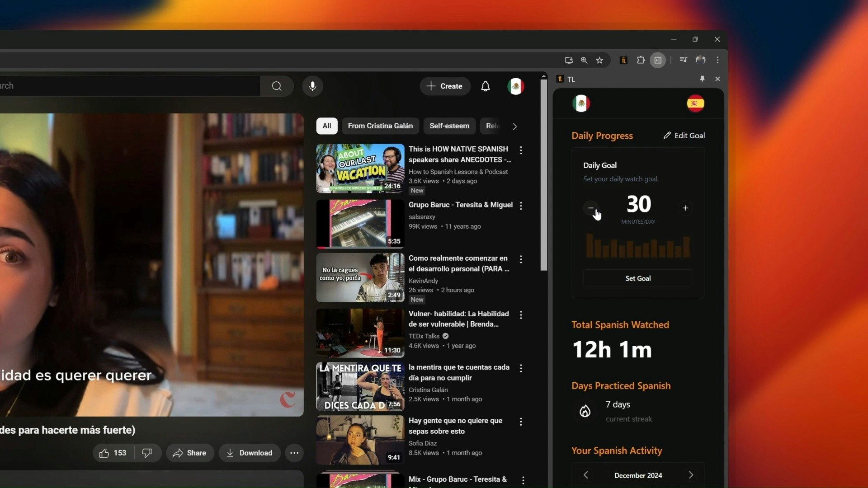Select voice search microphone icon

click(x=312, y=86)
